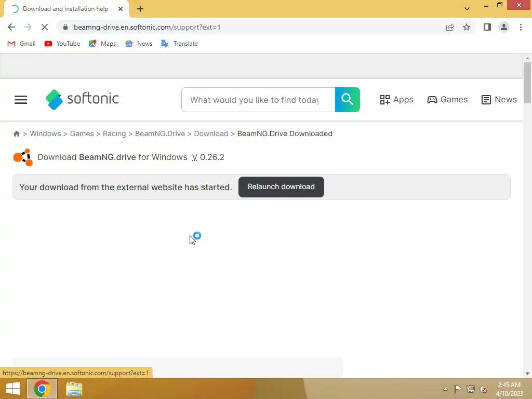Click muted volume tray icon
The height and width of the screenshot is (399, 532).
pos(483,389)
